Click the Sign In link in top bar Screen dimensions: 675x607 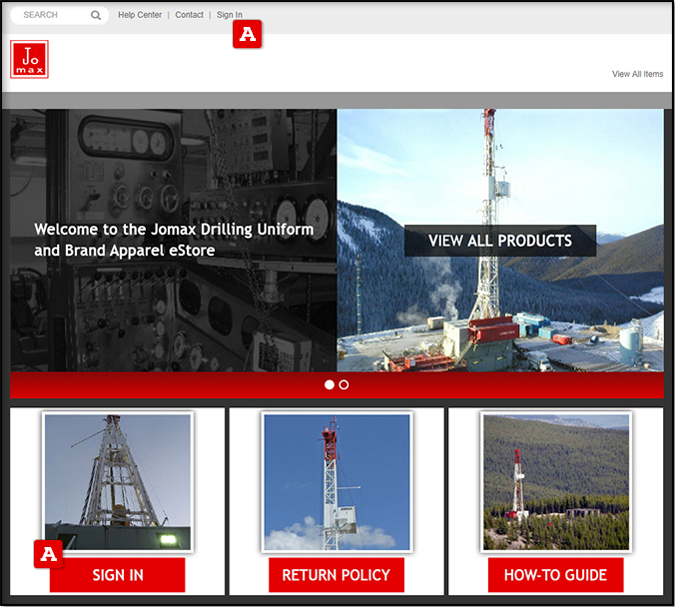pyautogui.click(x=229, y=15)
